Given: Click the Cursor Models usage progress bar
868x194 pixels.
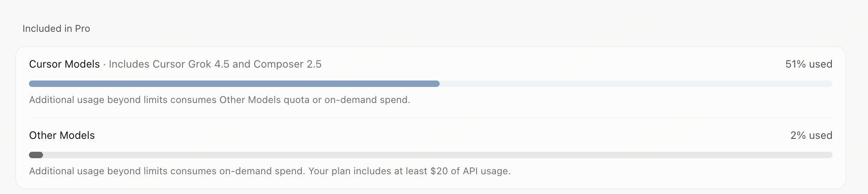Looking at the screenshot, I should [430, 84].
